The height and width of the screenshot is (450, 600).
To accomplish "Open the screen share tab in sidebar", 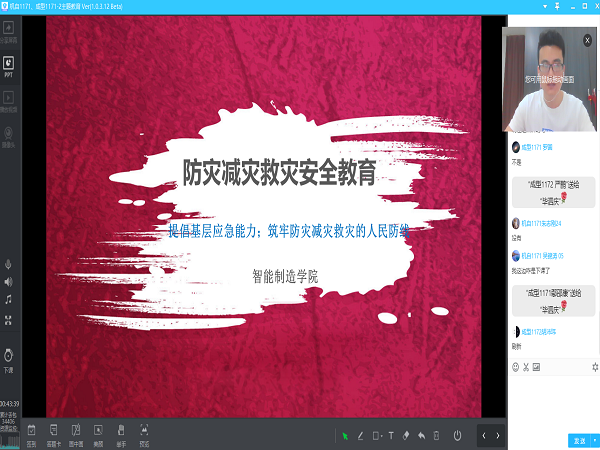I will pos(9,41).
